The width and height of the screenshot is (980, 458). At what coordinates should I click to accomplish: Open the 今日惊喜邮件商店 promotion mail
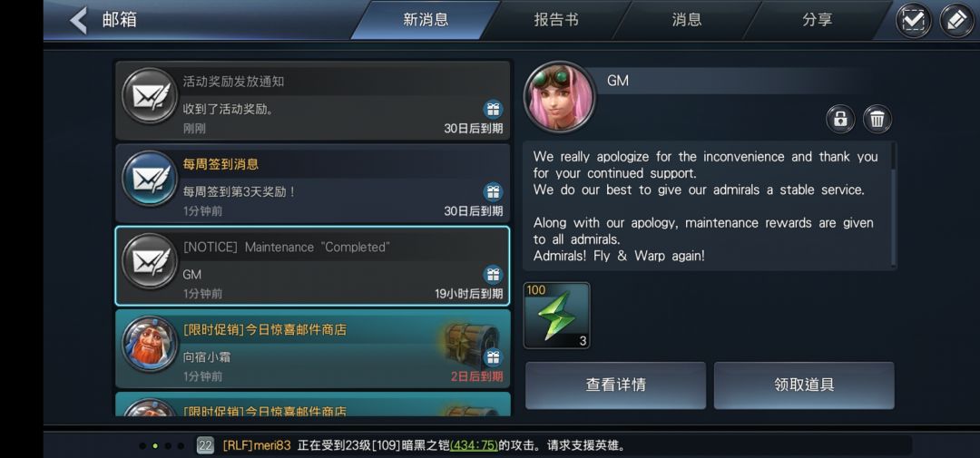(x=312, y=348)
